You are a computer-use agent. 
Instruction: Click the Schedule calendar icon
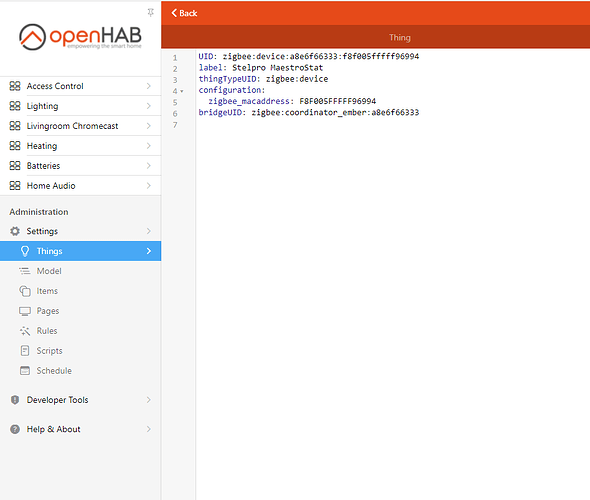tap(25, 371)
